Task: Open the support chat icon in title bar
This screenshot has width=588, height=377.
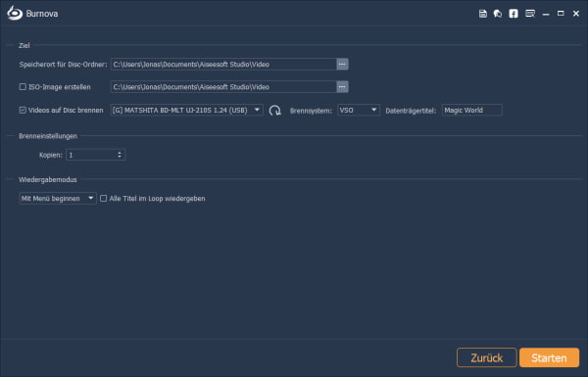Action: tap(498, 14)
